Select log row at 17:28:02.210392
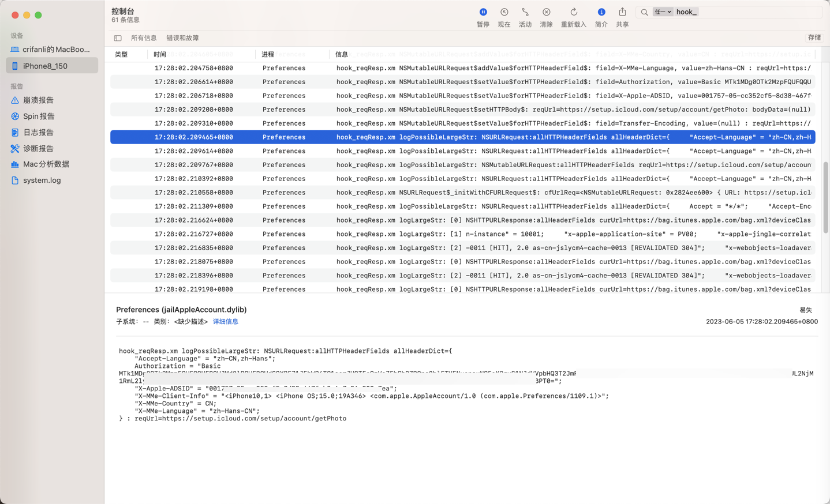 coord(462,179)
